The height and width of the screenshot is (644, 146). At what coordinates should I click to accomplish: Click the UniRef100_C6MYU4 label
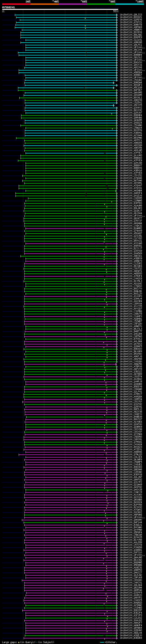pos(131,304)
